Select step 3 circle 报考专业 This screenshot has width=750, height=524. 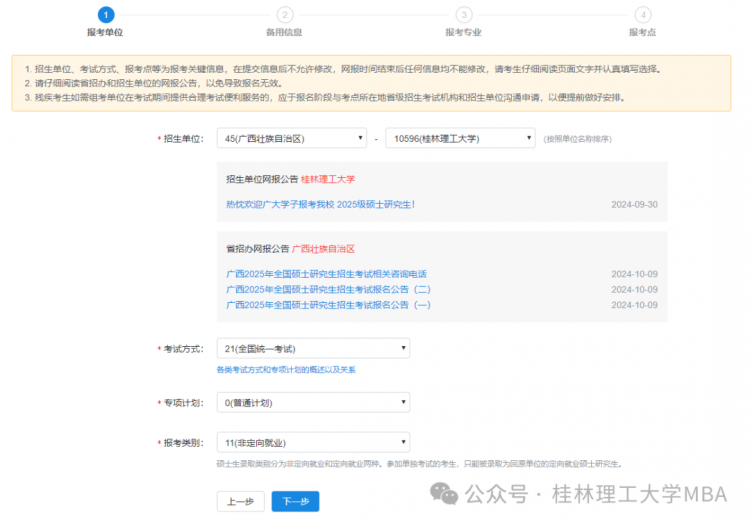pyautogui.click(x=464, y=15)
